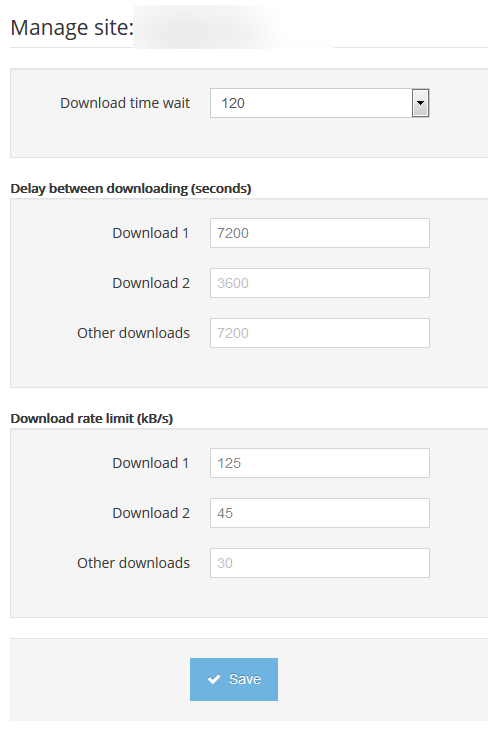
Task: Click the checkmark icon on Save button
Action: (214, 679)
